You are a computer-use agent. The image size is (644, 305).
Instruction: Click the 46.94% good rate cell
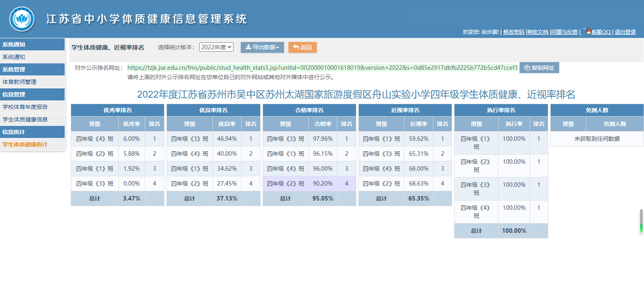[227, 139]
